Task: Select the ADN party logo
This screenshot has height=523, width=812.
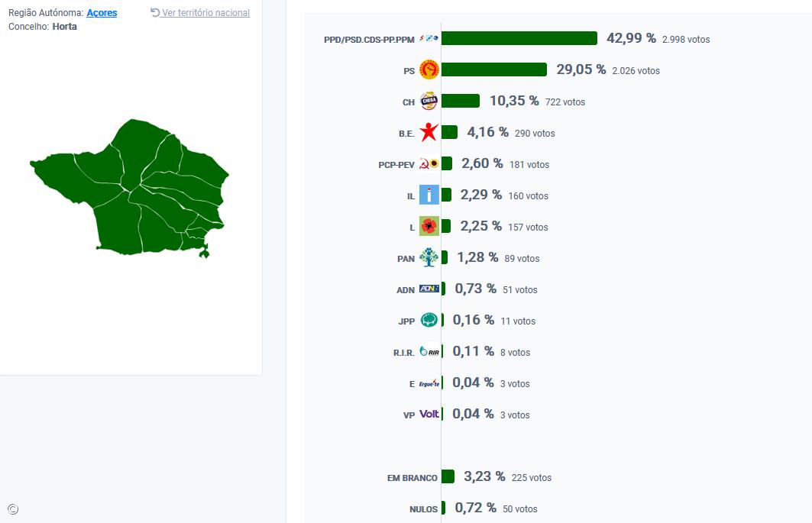Action: pos(429,289)
